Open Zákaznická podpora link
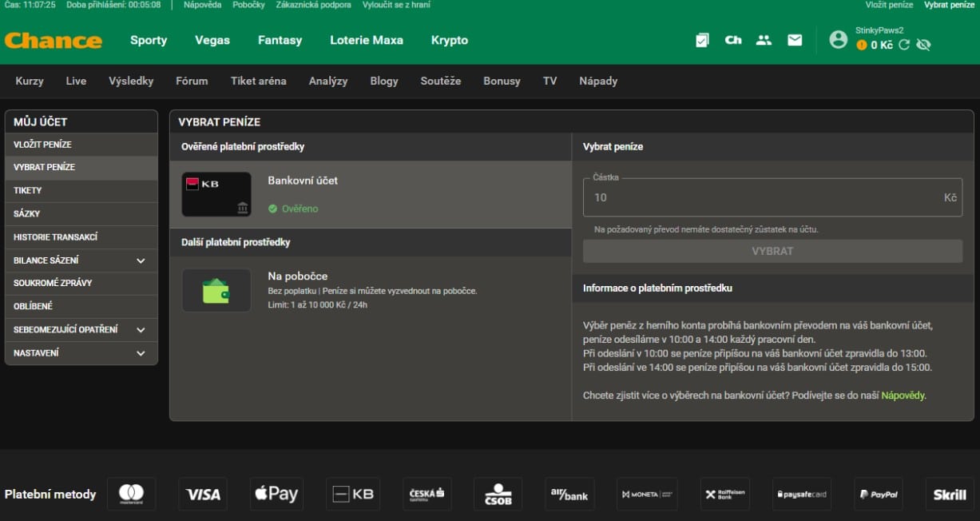980x521 pixels. (x=313, y=5)
